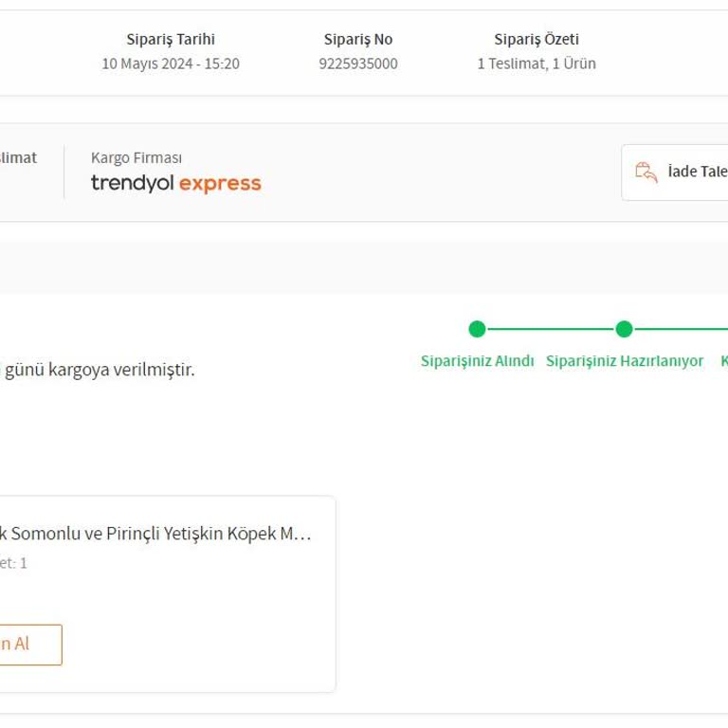Click the Sipariş Özeti heading
The height and width of the screenshot is (728, 728).
coord(537,40)
